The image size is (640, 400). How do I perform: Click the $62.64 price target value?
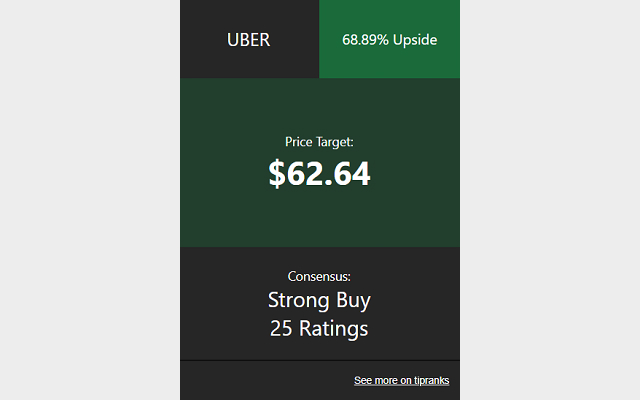(319, 173)
